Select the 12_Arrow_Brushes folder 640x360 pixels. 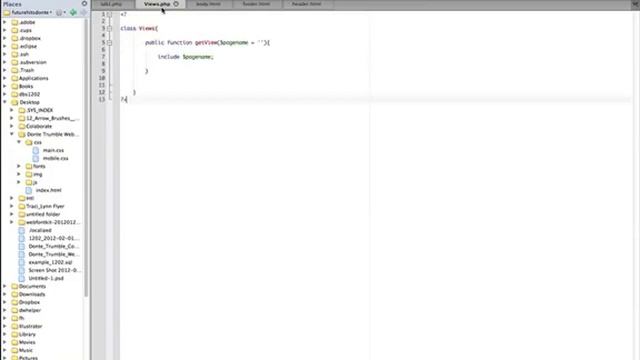coord(52,118)
